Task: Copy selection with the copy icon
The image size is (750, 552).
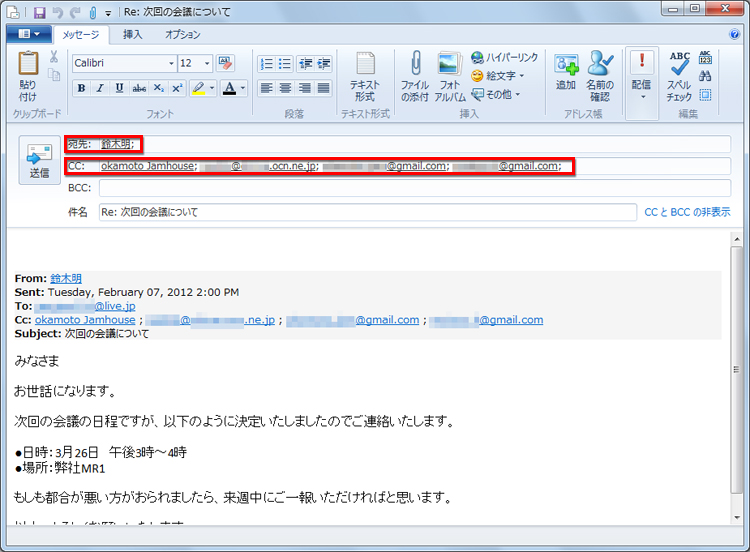Action: coord(54,75)
